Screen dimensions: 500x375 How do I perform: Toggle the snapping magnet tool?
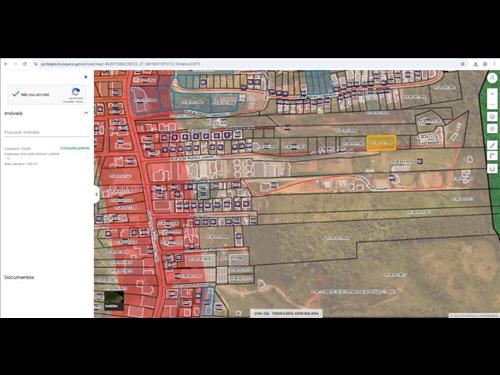tap(492, 169)
